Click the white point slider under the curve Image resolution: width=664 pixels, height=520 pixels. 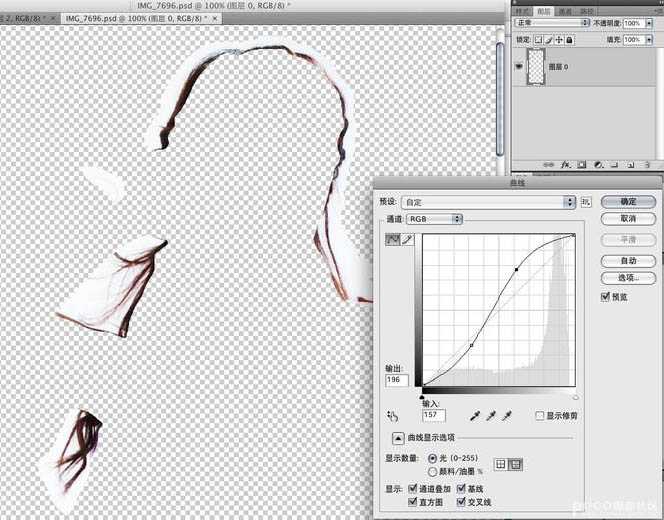click(x=575, y=398)
